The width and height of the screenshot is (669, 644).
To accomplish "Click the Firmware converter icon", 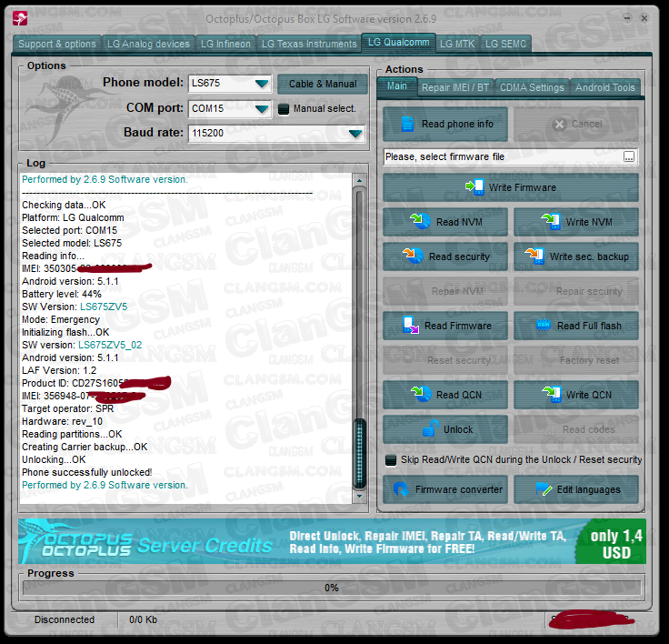I will [401, 488].
